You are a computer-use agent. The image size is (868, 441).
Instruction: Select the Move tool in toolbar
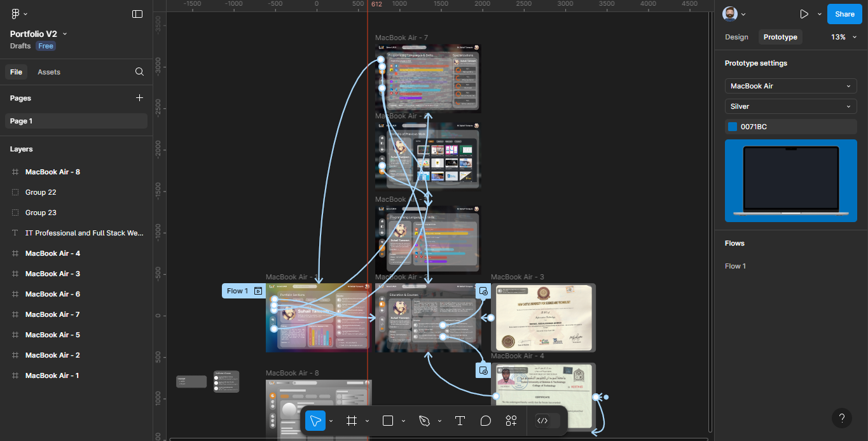coord(315,421)
